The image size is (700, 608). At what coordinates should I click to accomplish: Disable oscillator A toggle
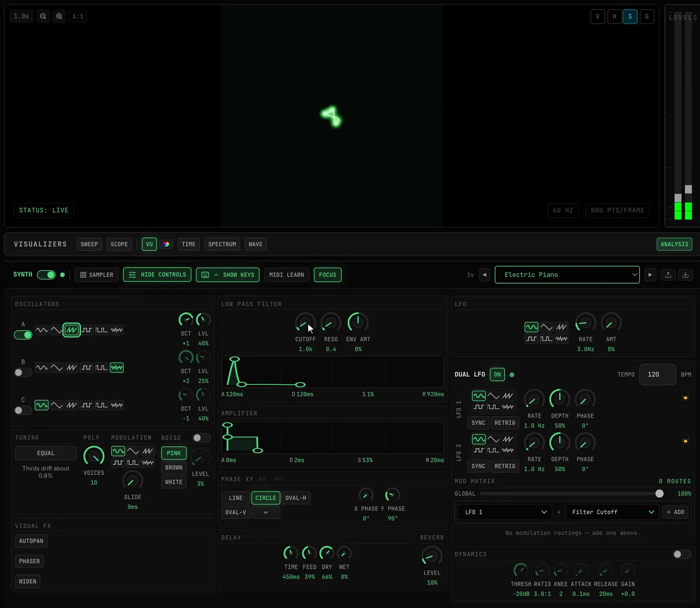(x=23, y=335)
